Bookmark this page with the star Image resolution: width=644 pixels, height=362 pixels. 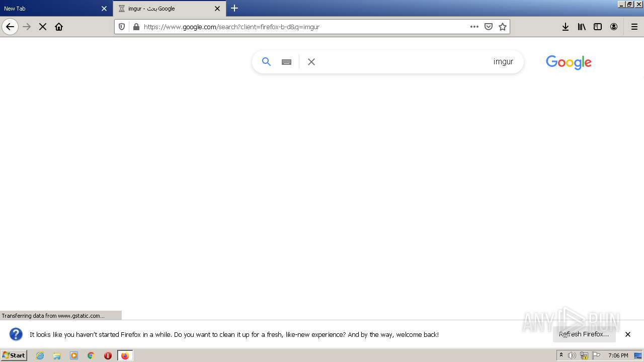click(x=502, y=27)
